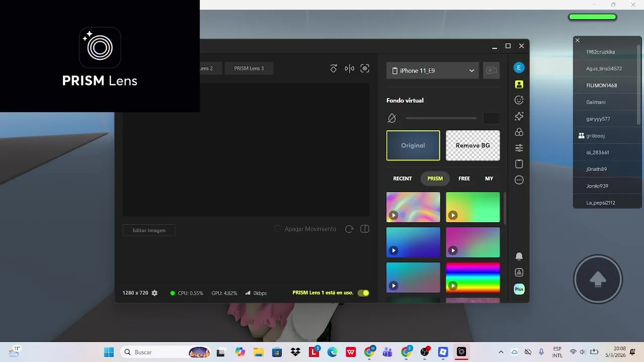Click the background blur intensity slider

[441, 118]
